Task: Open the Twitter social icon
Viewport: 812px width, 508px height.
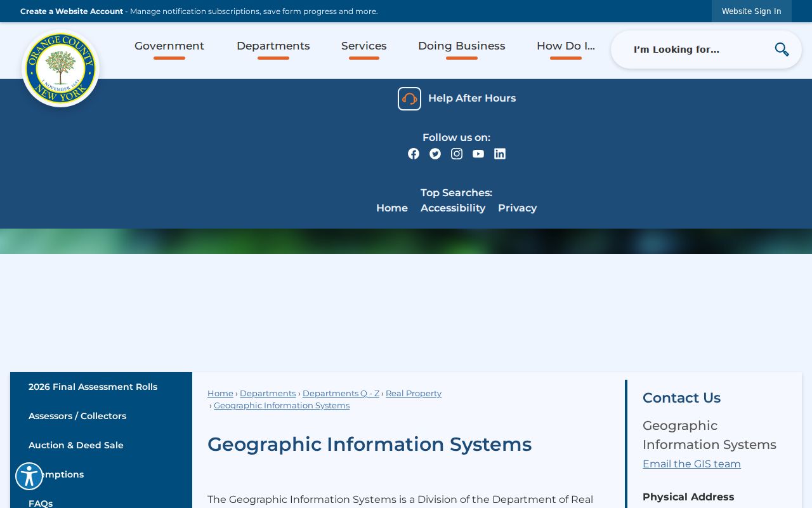Action: pyautogui.click(x=435, y=154)
